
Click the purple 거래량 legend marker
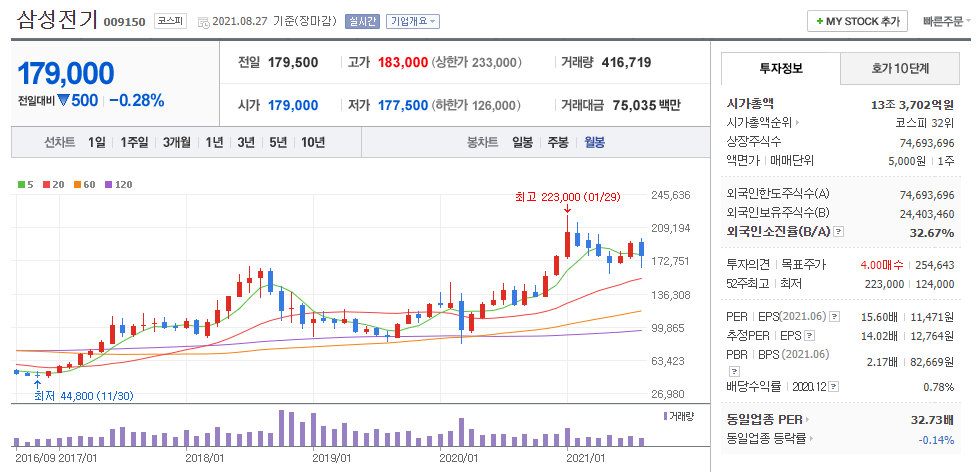(x=665, y=416)
